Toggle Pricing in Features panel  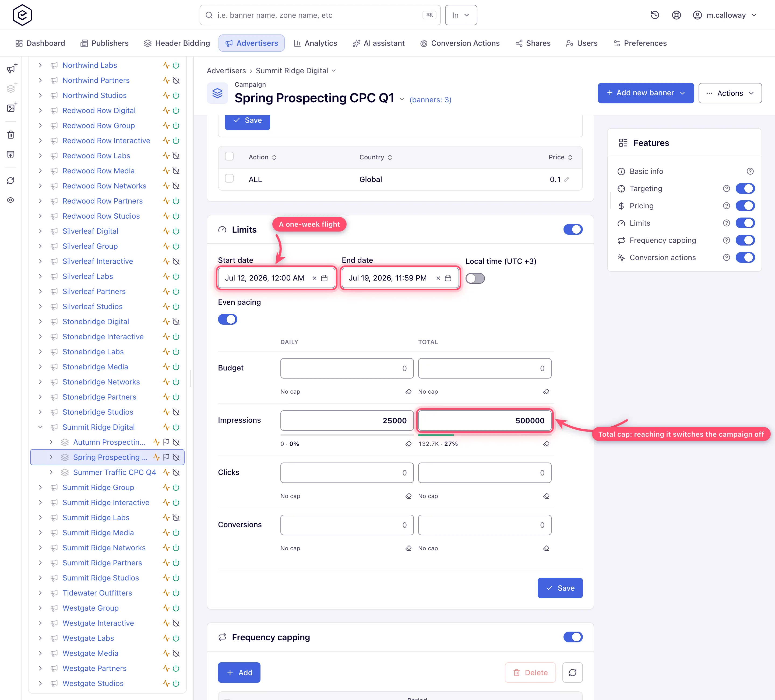(x=745, y=206)
